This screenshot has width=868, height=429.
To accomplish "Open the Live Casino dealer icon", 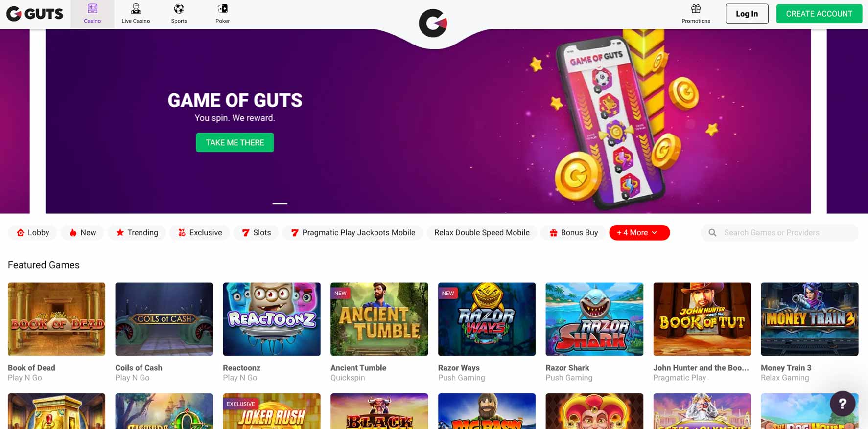I will (x=136, y=9).
